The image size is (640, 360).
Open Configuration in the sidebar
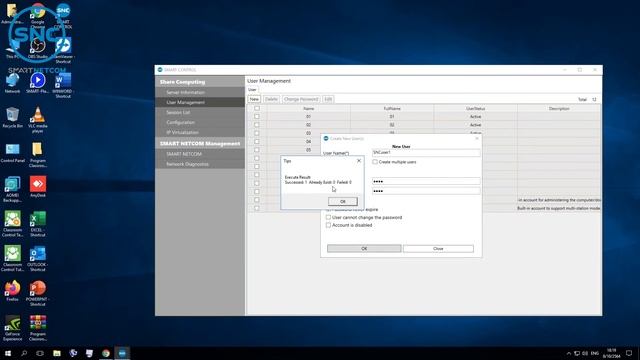pos(200,122)
